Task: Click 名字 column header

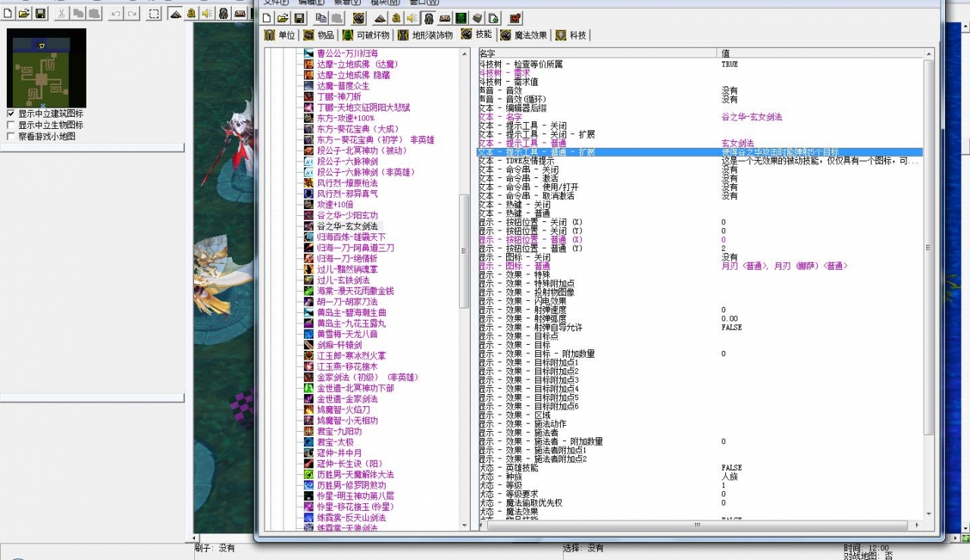Action: (598, 54)
